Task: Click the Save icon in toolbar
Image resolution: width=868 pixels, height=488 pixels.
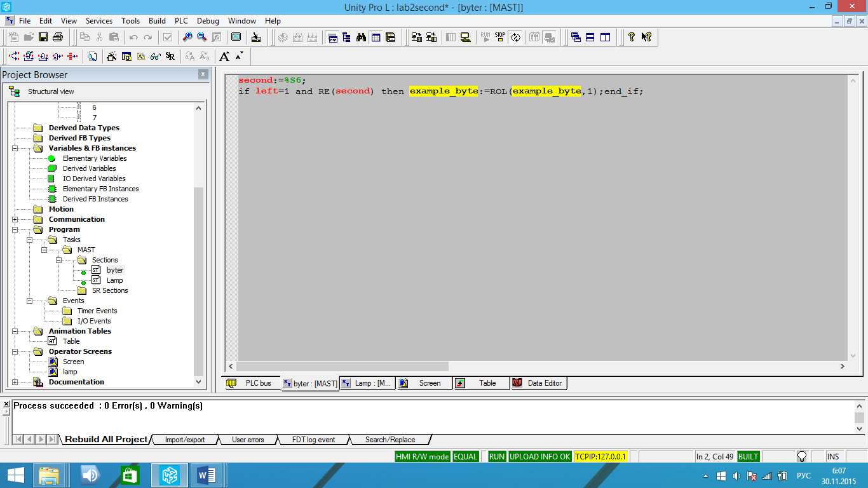Action: point(43,37)
